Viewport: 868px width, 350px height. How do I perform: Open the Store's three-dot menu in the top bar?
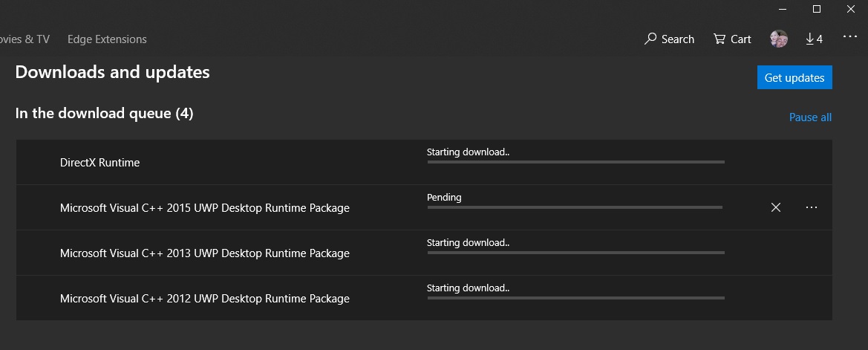coord(849,36)
